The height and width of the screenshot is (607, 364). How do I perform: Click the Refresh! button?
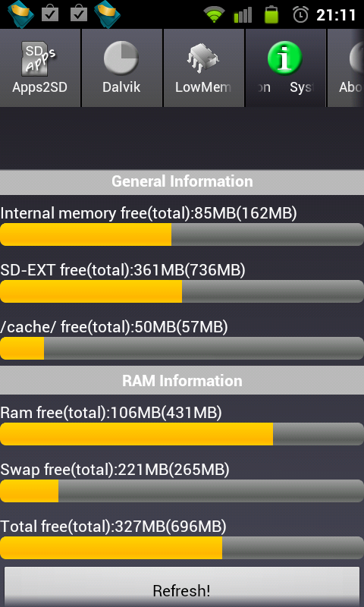[182, 587]
